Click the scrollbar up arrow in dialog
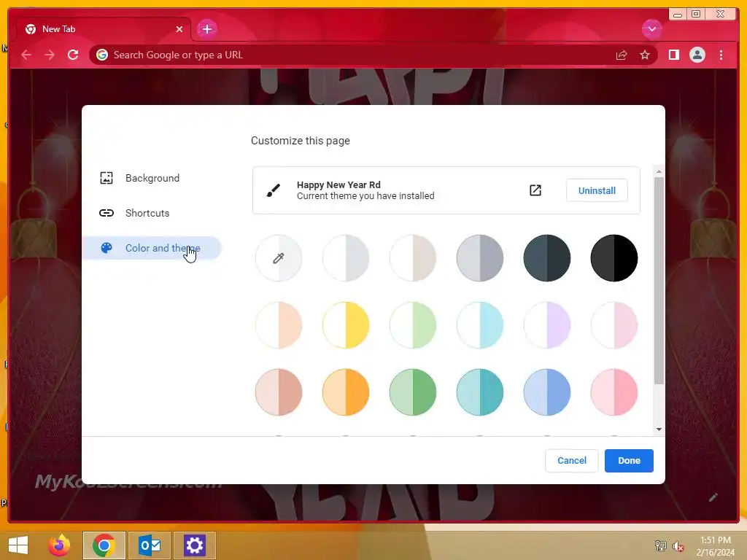Viewport: 747px width, 560px height. pos(659,171)
